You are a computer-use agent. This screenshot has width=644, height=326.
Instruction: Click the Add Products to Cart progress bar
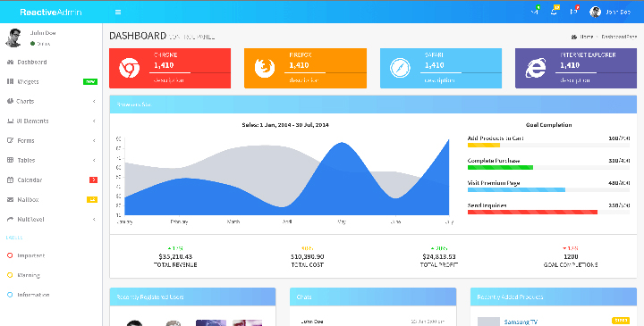(x=548, y=146)
